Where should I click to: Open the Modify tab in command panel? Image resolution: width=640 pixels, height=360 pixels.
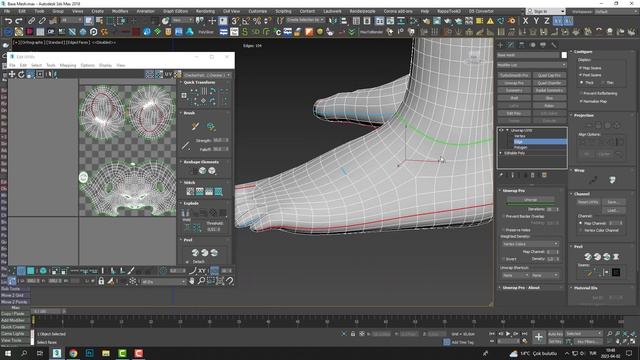pos(511,45)
